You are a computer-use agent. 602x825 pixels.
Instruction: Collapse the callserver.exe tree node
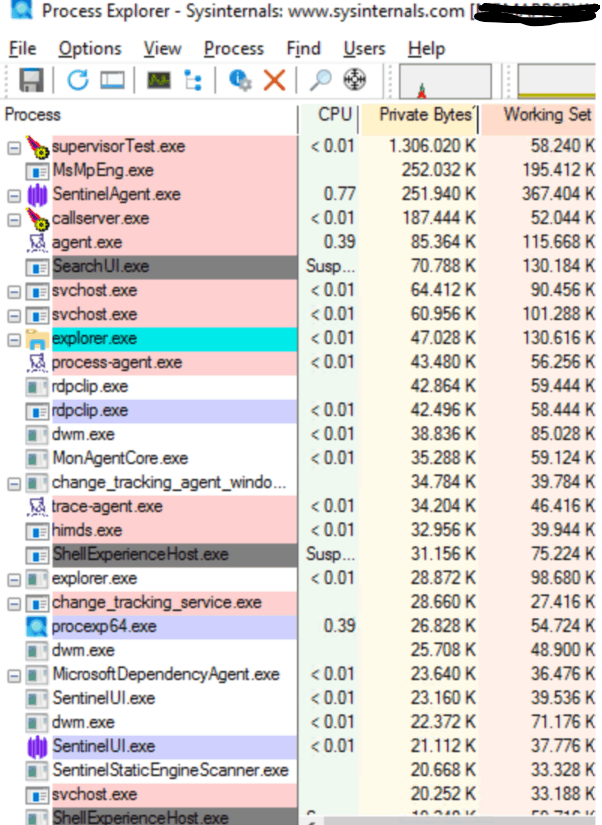click(x=14, y=220)
